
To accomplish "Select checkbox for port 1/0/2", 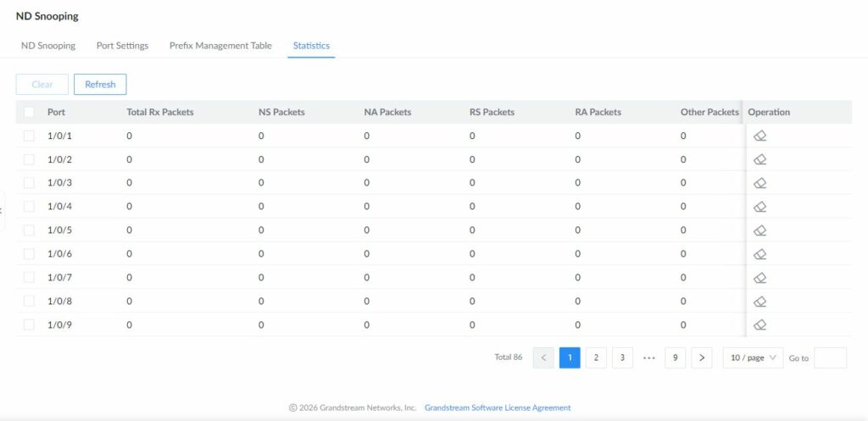I will (x=29, y=159).
